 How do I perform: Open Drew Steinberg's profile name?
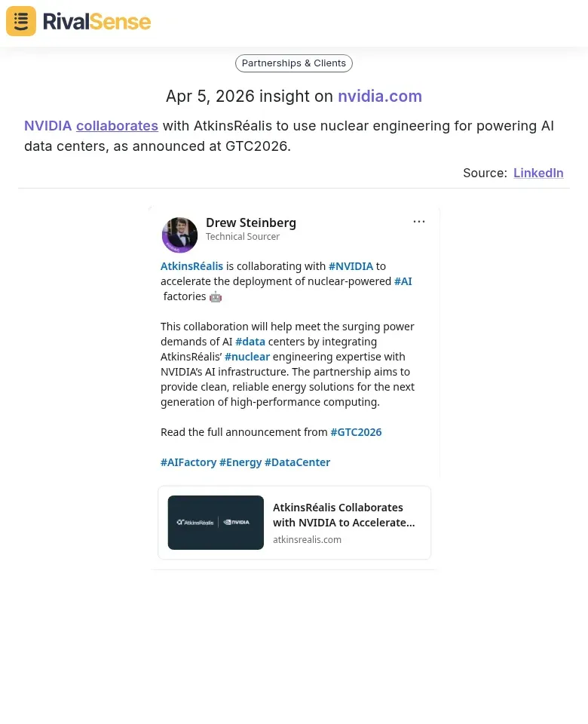(251, 222)
